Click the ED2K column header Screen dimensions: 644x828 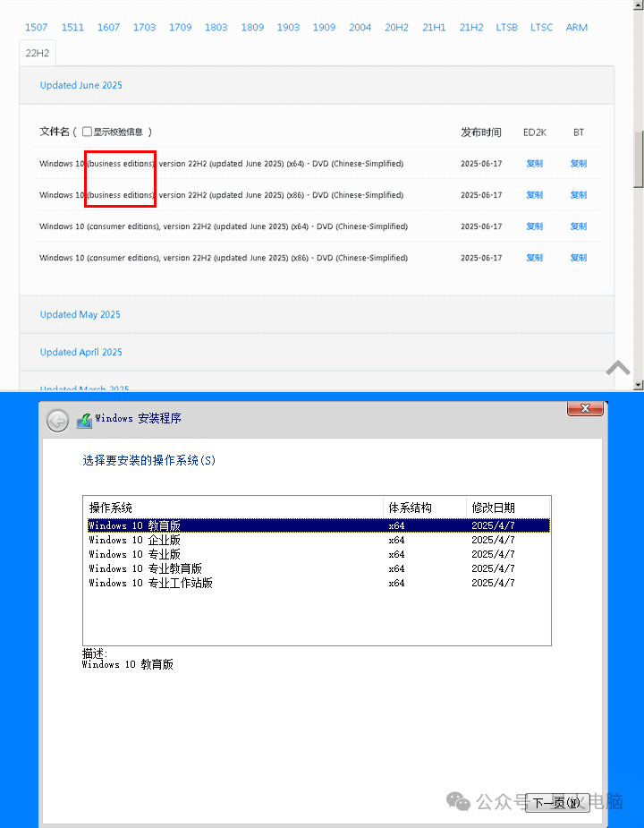[x=535, y=132]
